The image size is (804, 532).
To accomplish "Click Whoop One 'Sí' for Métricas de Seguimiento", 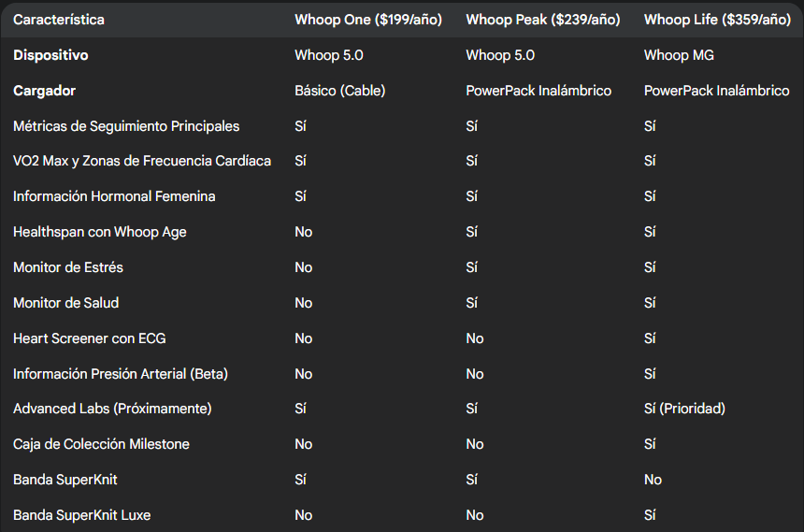I will pyautogui.click(x=300, y=126).
